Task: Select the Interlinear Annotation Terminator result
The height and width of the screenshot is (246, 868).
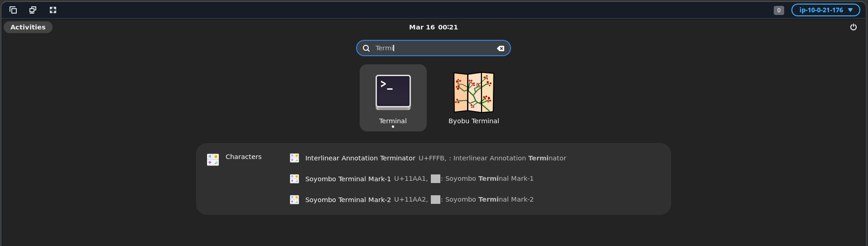Action: 360,158
